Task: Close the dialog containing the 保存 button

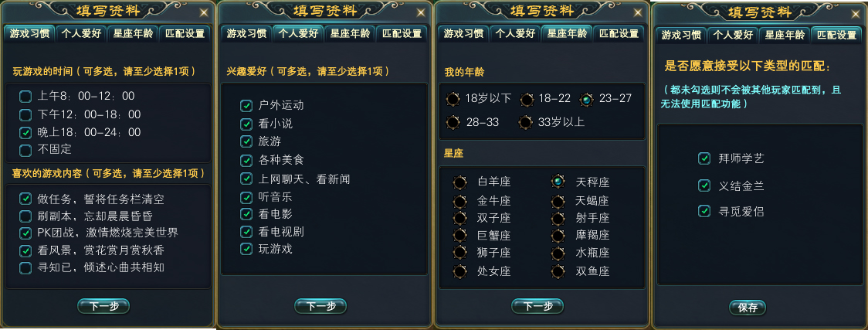Action: (x=853, y=12)
